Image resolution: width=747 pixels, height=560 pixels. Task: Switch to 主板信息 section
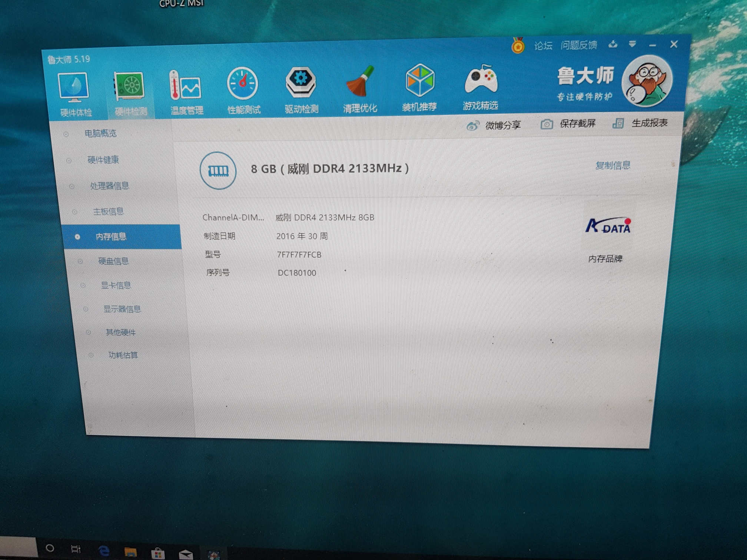108,211
